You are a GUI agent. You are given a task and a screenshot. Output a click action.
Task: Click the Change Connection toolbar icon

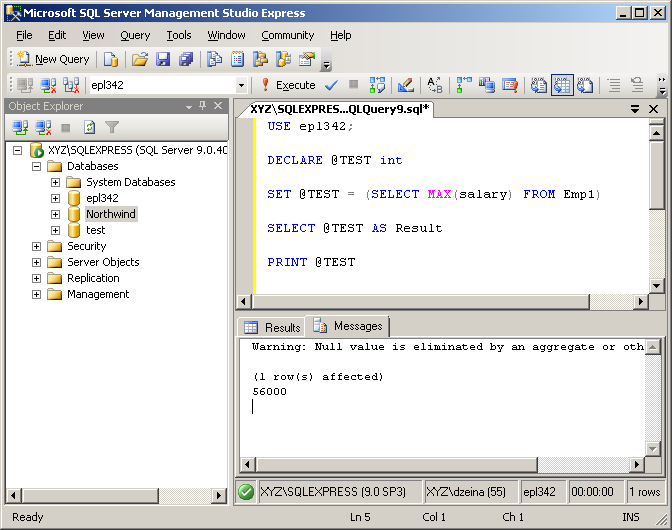71,85
